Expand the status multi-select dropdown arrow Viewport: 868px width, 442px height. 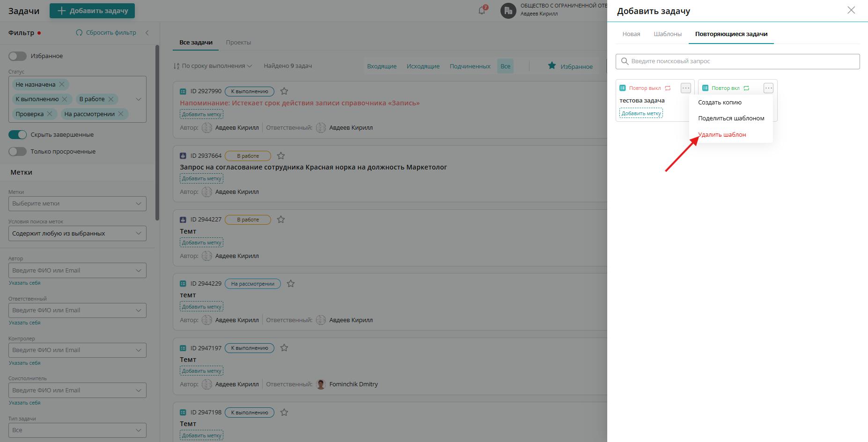[x=139, y=99]
